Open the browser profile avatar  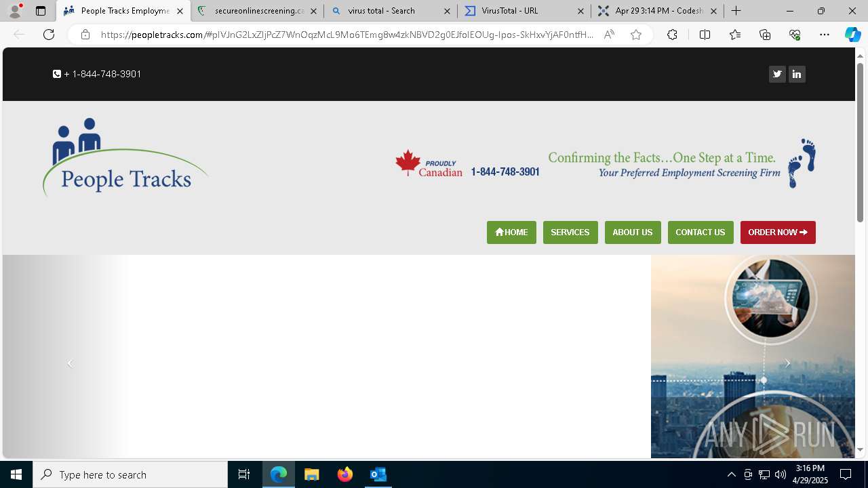pyautogui.click(x=15, y=11)
